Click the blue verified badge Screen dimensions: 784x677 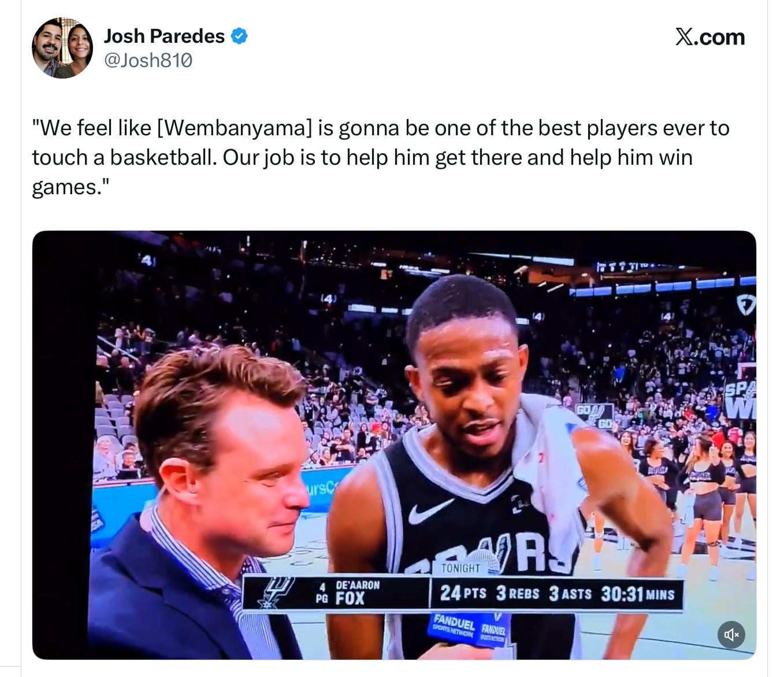click(x=239, y=36)
